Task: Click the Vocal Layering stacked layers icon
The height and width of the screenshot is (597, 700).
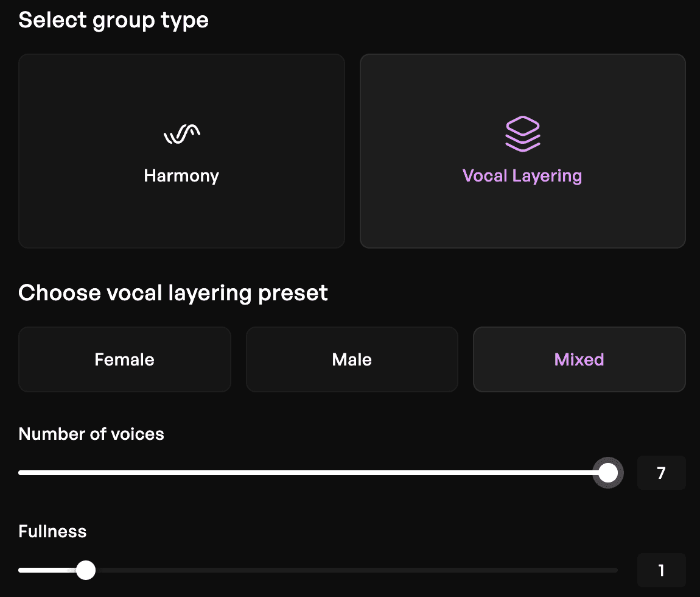Action: click(522, 133)
